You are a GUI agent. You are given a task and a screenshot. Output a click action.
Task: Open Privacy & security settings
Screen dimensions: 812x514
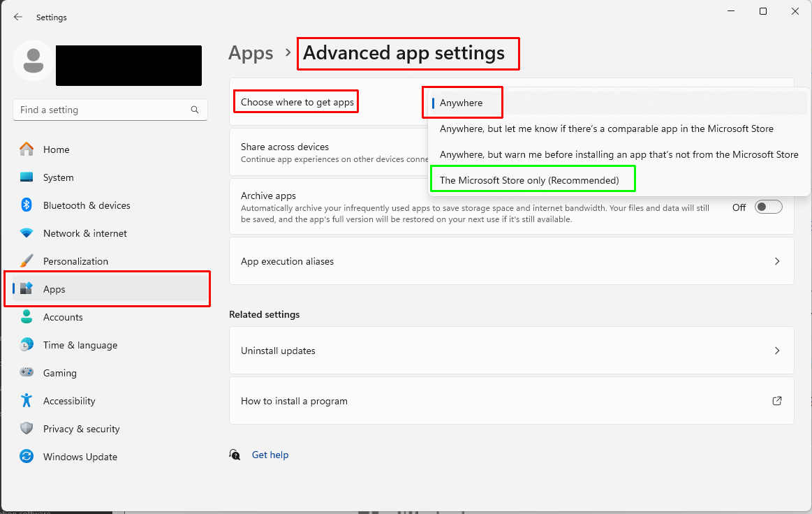(110, 429)
